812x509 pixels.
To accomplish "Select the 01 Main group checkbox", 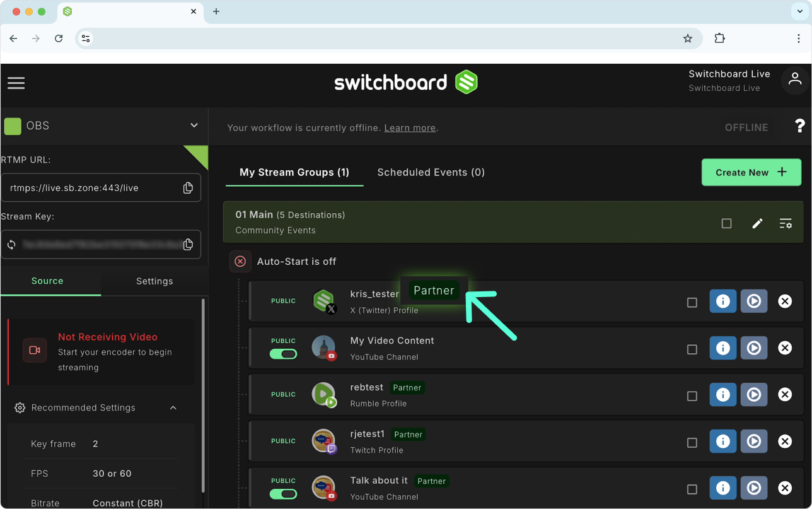I will pyautogui.click(x=727, y=223).
